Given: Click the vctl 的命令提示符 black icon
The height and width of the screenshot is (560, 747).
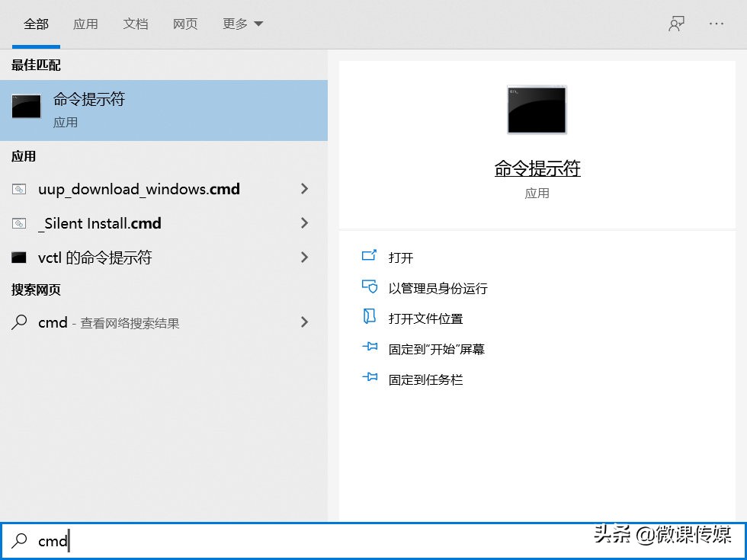Looking at the screenshot, I should [x=19, y=258].
